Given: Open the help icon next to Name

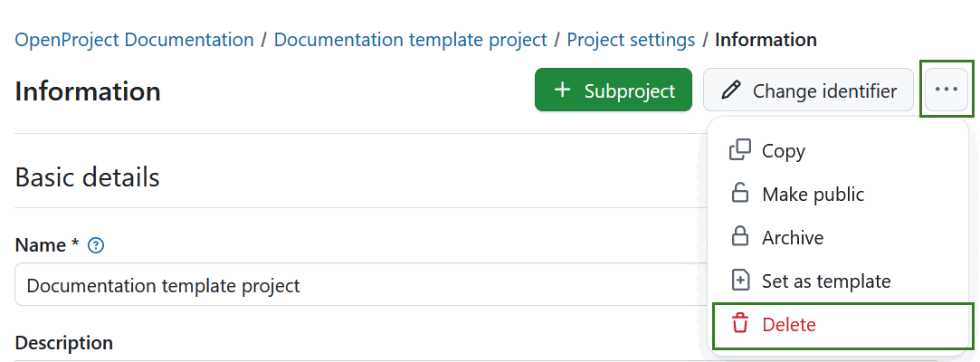Looking at the screenshot, I should [97, 245].
